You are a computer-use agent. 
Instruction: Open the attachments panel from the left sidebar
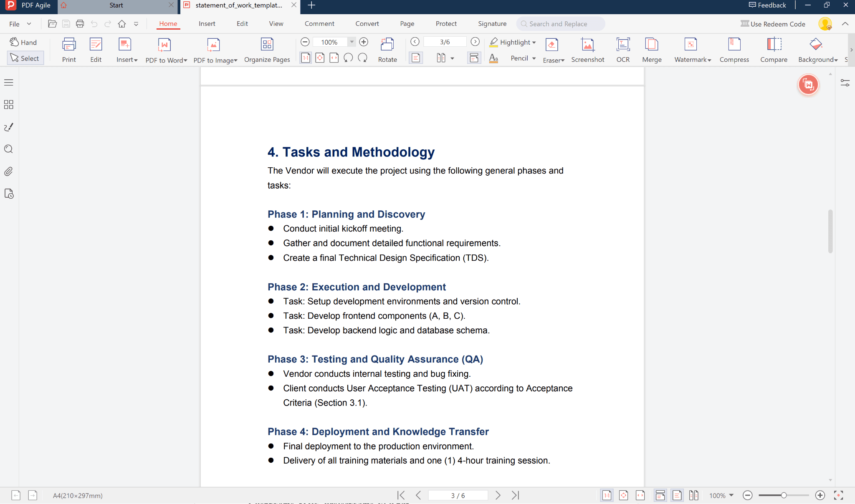click(8, 171)
